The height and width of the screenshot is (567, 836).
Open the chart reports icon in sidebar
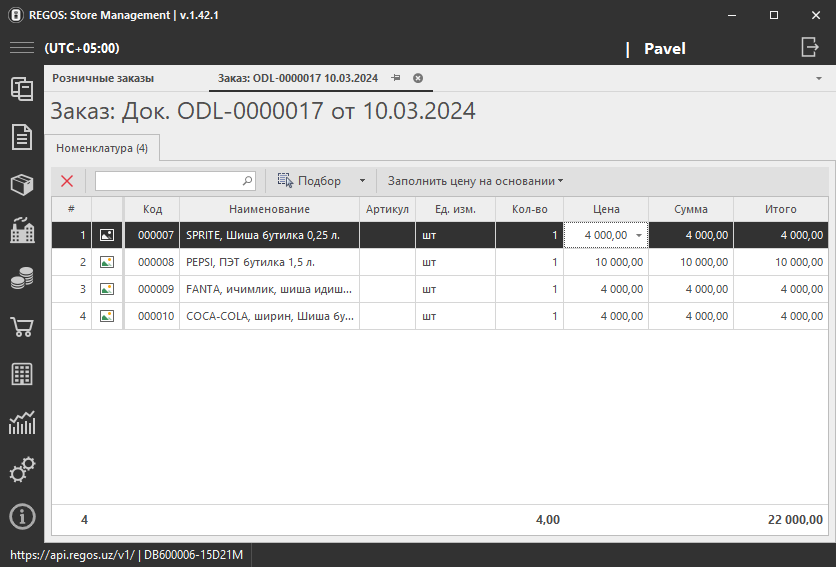[x=21, y=422]
